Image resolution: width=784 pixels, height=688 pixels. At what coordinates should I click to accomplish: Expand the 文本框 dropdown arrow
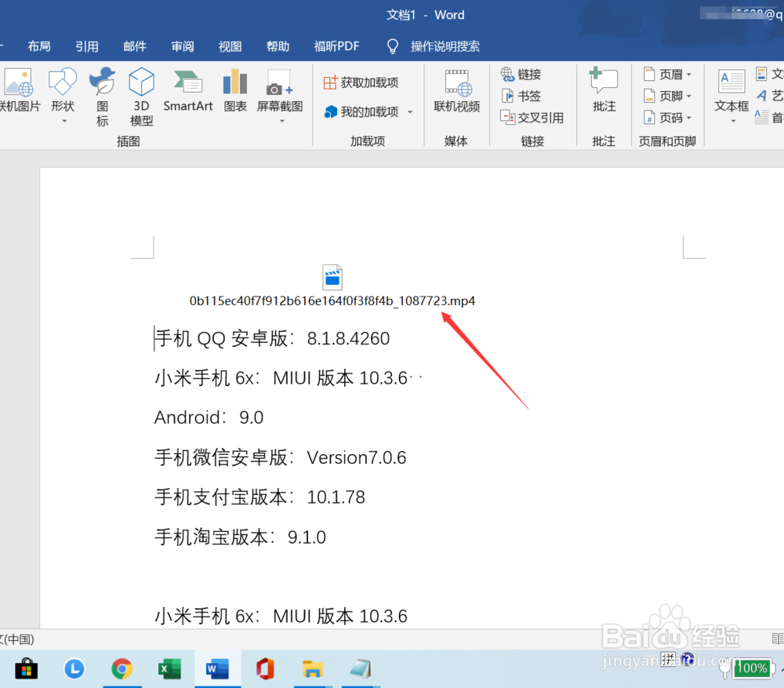click(x=733, y=121)
